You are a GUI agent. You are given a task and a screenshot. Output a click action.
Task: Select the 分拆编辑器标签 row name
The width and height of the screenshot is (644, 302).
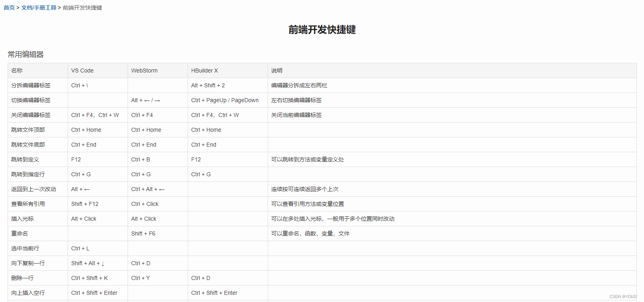click(x=31, y=85)
